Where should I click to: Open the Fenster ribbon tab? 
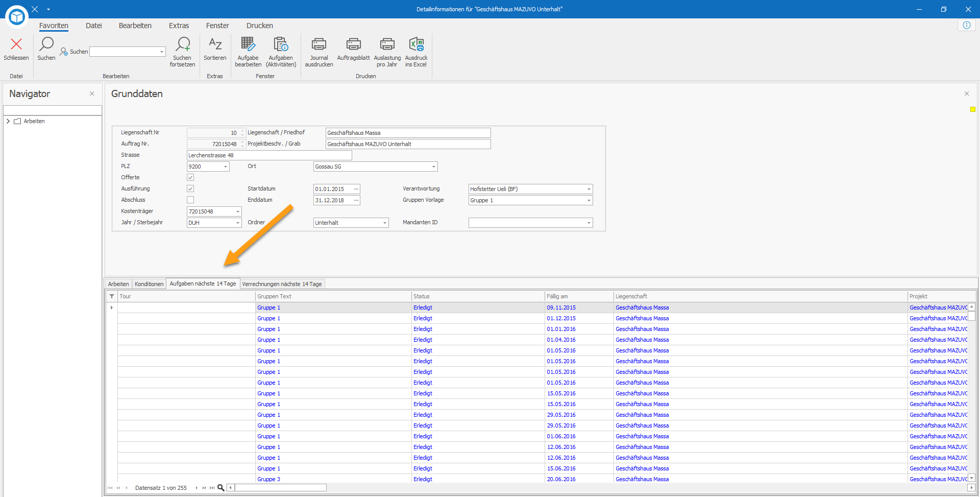217,26
